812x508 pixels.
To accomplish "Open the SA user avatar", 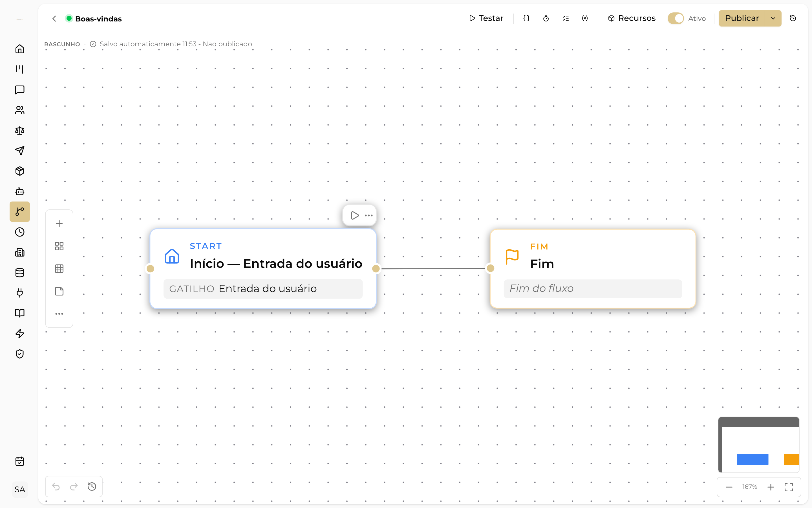I will click(20, 490).
